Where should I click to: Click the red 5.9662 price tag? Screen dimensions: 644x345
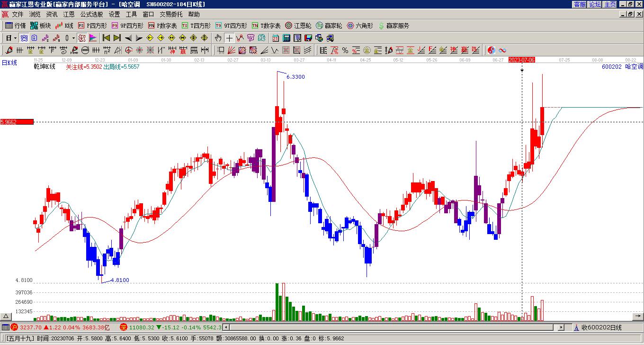17,122
